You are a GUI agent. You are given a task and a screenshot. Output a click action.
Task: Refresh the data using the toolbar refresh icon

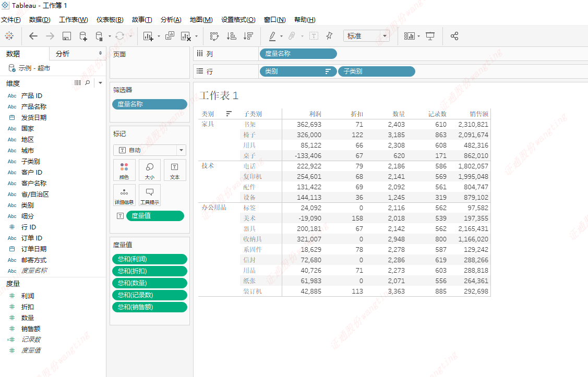[119, 36]
